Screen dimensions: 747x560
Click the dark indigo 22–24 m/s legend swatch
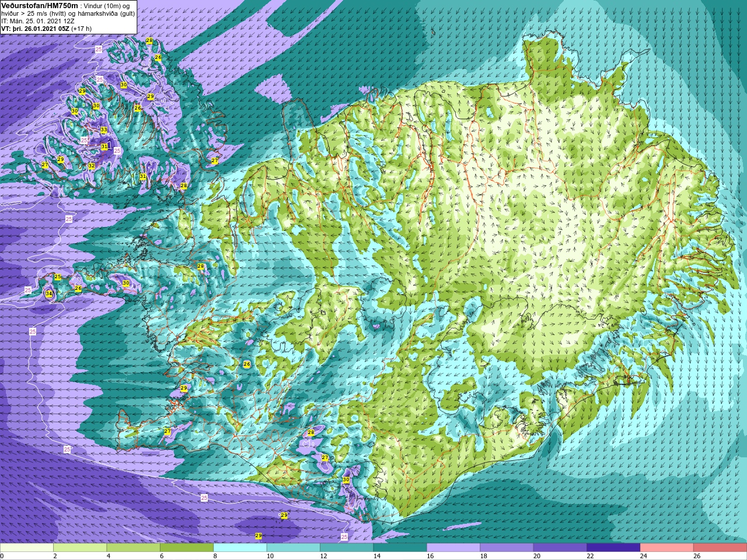[x=613, y=548]
